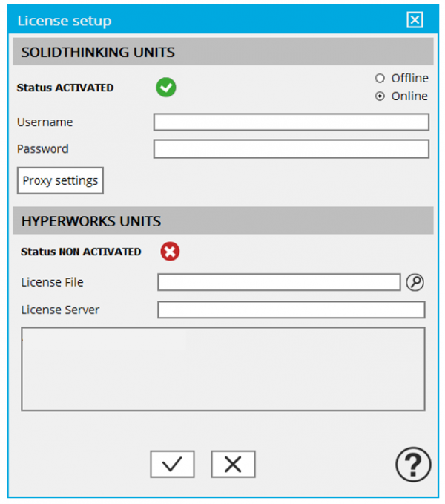This screenshot has height=504, width=445.
Task: Click the green activated status icon
Action: coord(166,88)
